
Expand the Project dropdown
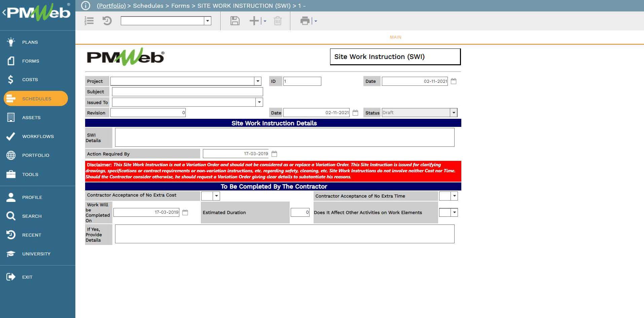tap(257, 81)
